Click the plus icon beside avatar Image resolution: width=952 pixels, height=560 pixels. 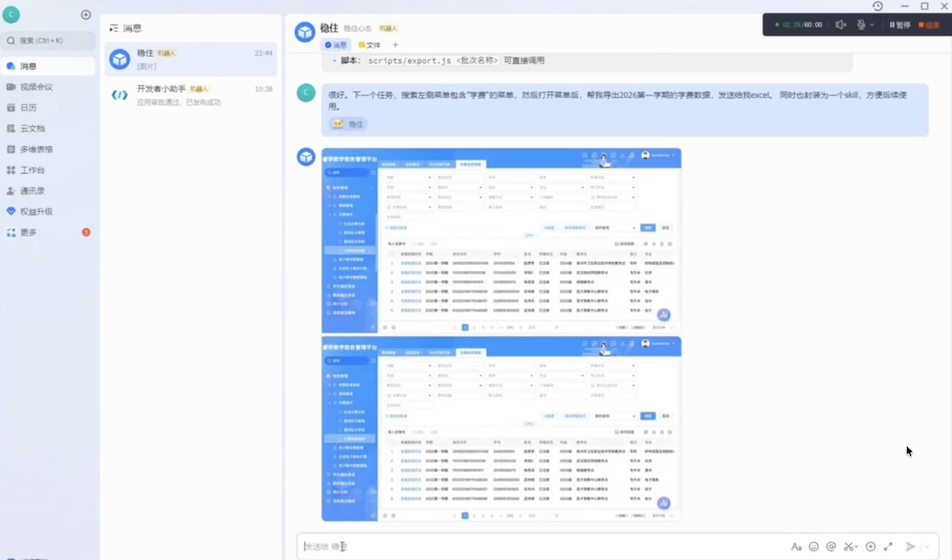tap(86, 15)
